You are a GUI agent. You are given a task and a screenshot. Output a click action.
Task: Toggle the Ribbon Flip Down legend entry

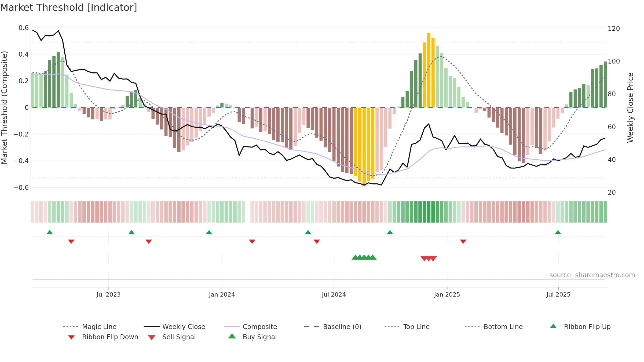103,337
